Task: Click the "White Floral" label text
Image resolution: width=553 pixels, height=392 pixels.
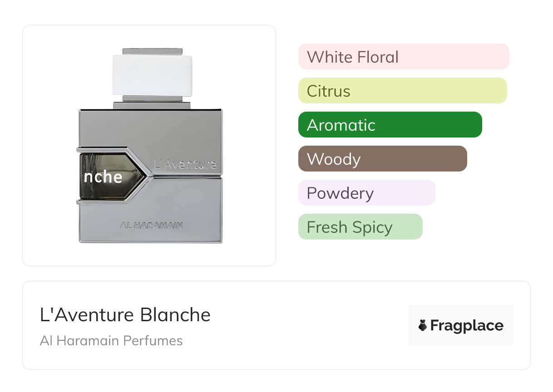Action: (x=352, y=57)
